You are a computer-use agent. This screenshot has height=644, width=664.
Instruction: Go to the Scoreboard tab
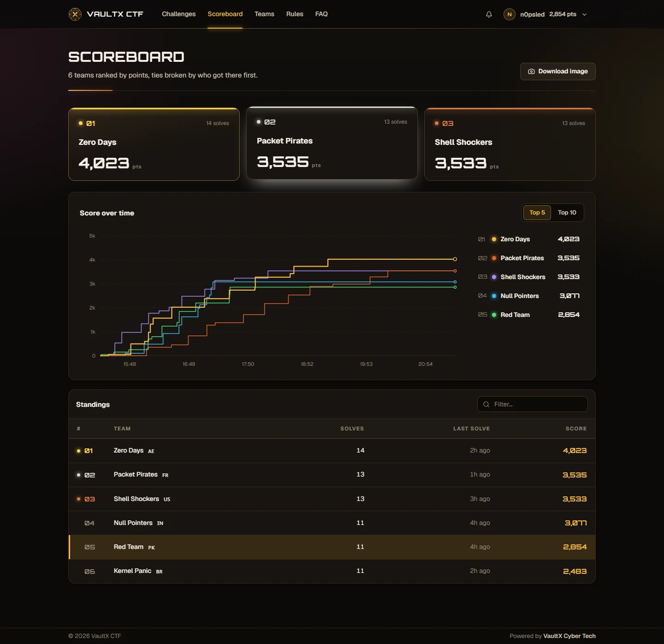[x=225, y=14]
